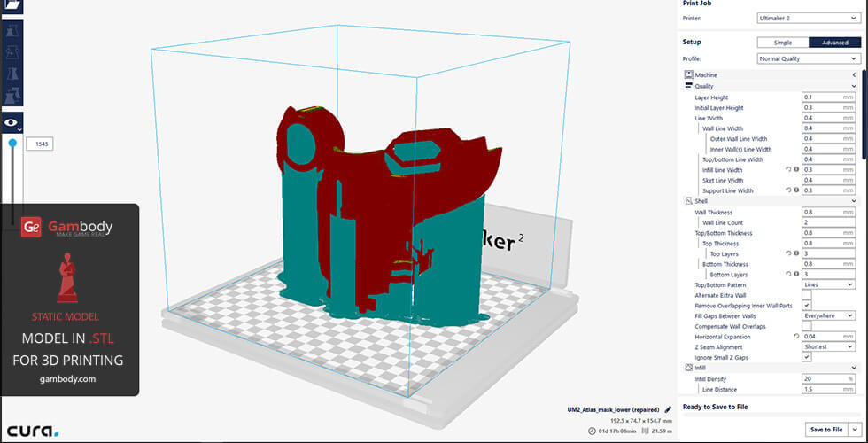Enable the Alternate Extra Wall checkbox

pyautogui.click(x=807, y=295)
